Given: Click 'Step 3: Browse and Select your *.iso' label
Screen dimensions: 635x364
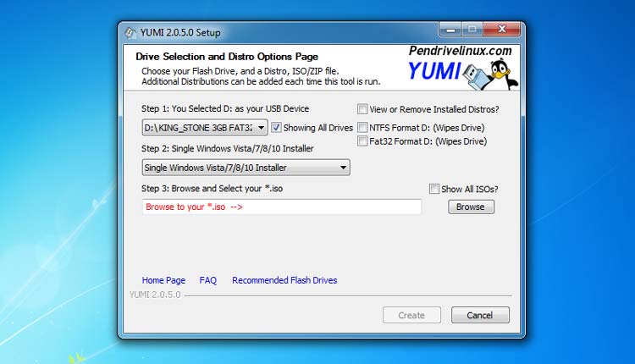Looking at the screenshot, I should tap(213, 189).
